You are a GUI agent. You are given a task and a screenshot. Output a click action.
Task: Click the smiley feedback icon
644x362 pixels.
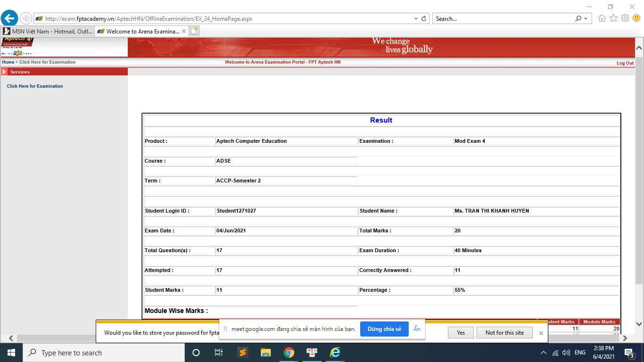[636, 18]
